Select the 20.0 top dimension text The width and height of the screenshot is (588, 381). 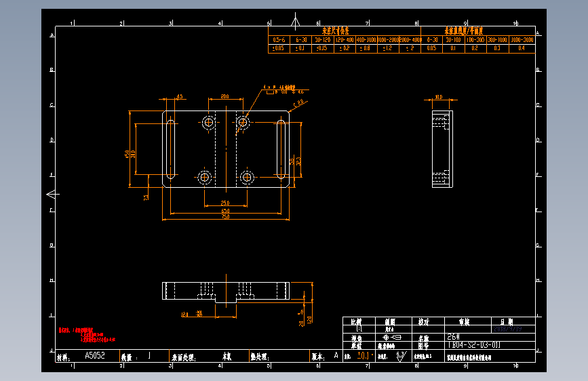pyautogui.click(x=224, y=96)
